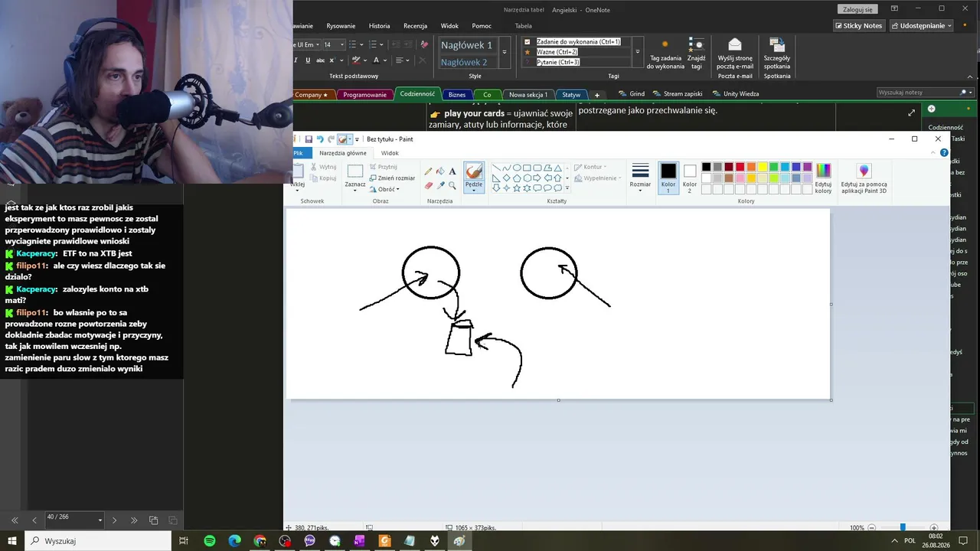The height and width of the screenshot is (551, 980).
Task: Toggle OneNote strikethrough formatting
Action: 318,60
